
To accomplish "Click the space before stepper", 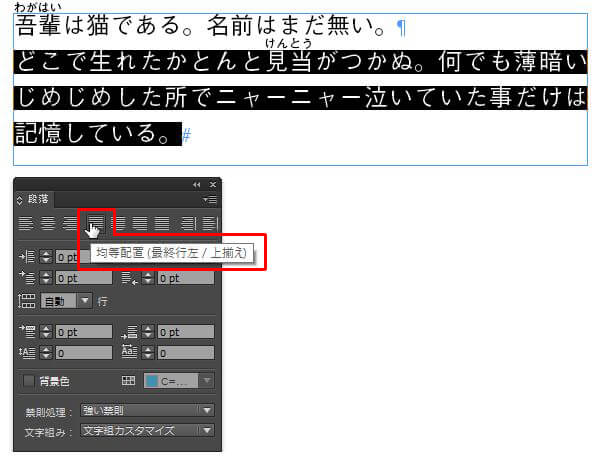I will point(46,332).
